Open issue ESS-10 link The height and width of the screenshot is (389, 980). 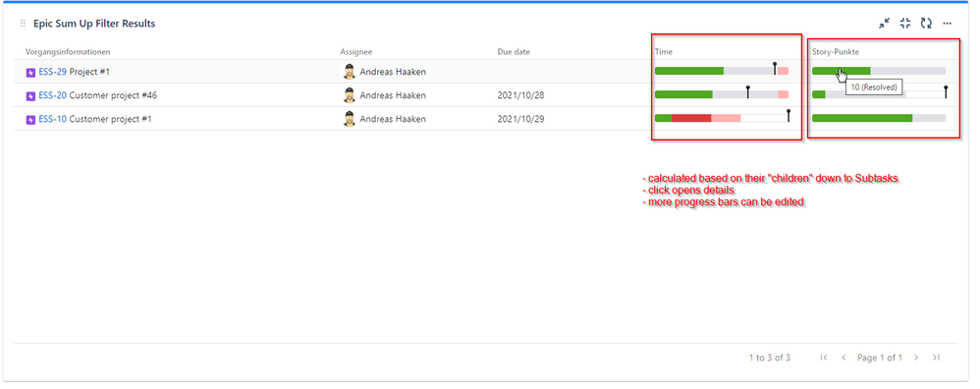(x=52, y=119)
